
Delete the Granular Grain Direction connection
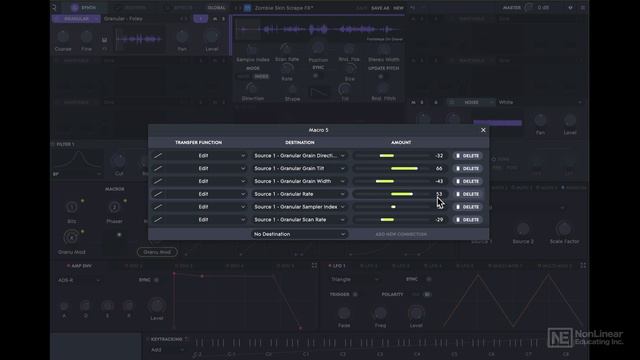pos(467,156)
